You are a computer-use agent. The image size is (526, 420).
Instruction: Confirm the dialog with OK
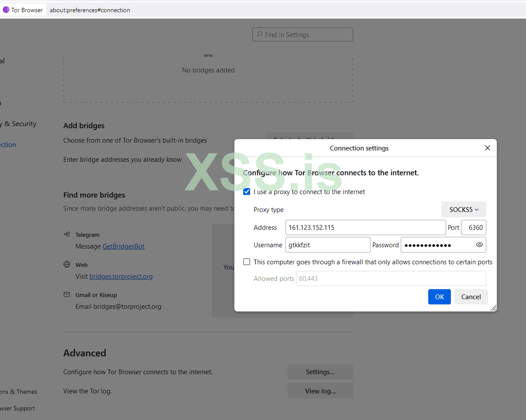[439, 297]
